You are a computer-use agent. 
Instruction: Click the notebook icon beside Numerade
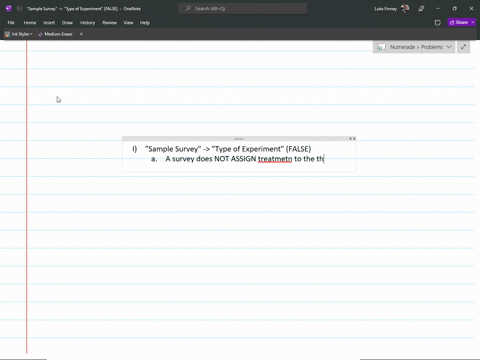381,47
